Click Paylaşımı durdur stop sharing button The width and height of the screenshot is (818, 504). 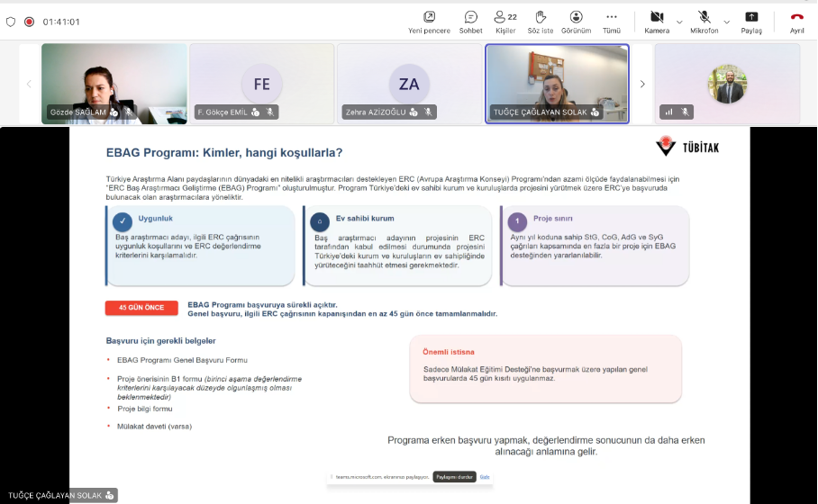pos(454,477)
